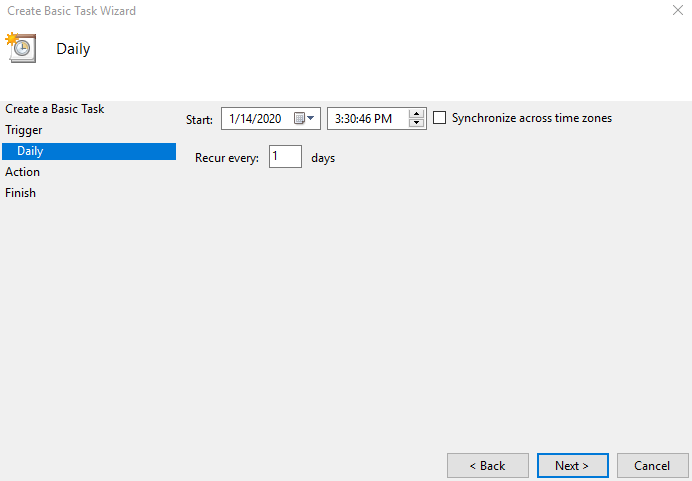Enable Synchronize across time zones checkbox
Screen dimensions: 692x481
440,118
